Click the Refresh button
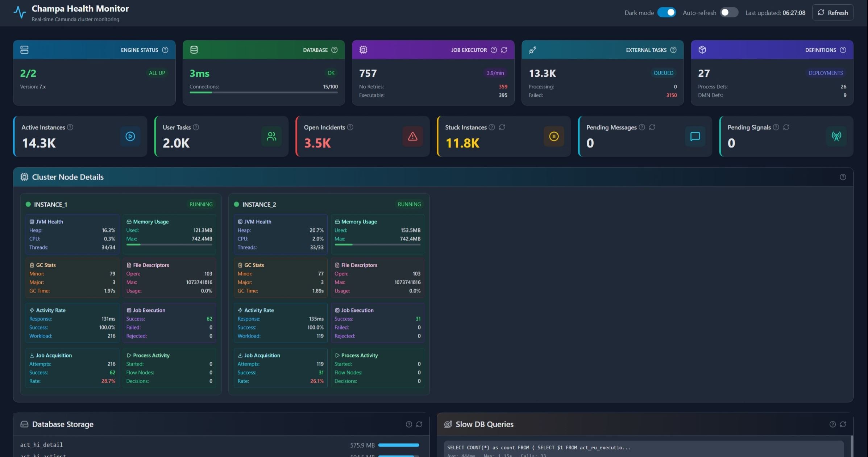This screenshot has height=457, width=868. (x=832, y=13)
